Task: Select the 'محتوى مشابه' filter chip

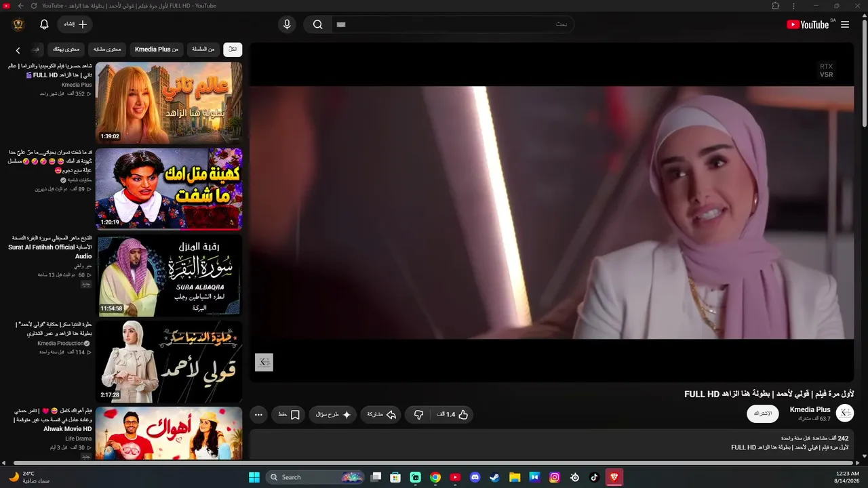Action: pos(107,49)
